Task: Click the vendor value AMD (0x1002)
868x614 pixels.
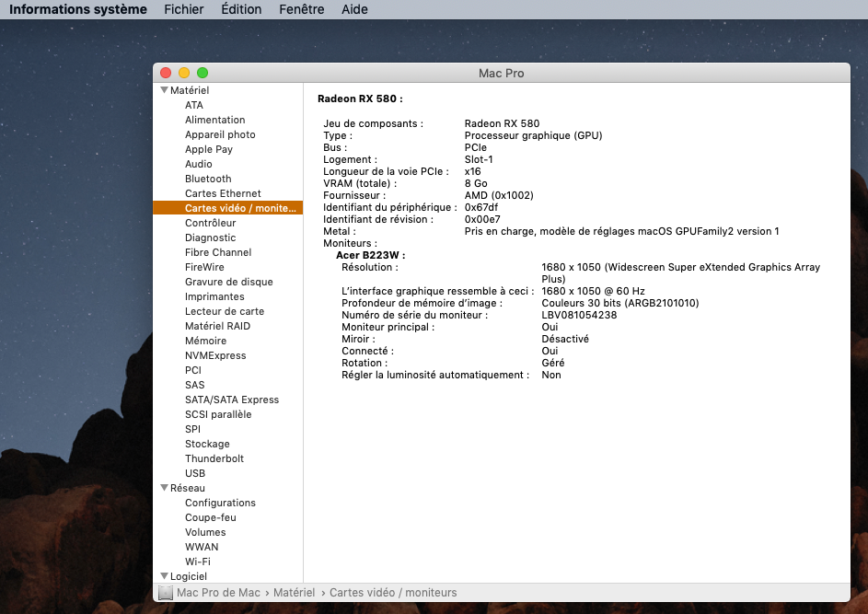Action: pyautogui.click(x=499, y=195)
